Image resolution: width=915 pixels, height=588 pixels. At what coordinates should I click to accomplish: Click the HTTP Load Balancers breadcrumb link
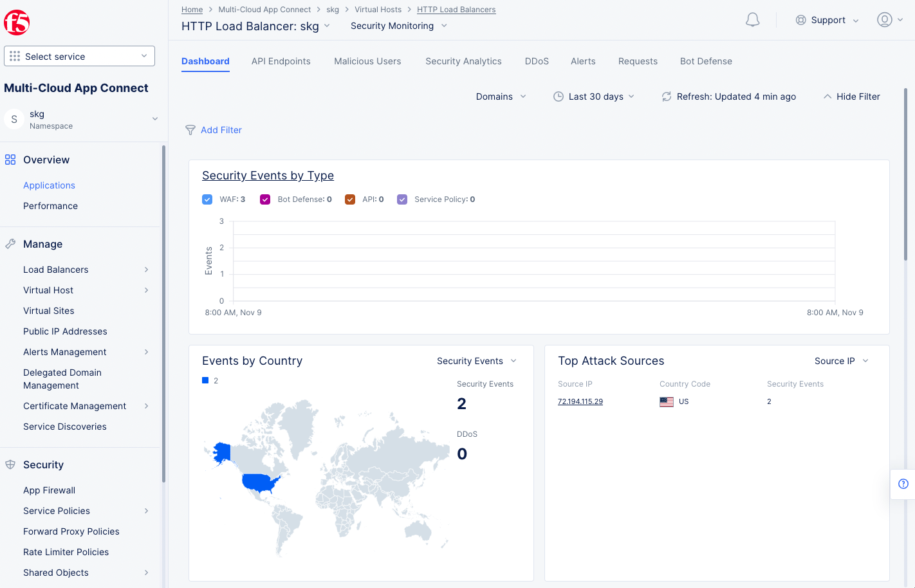point(456,9)
